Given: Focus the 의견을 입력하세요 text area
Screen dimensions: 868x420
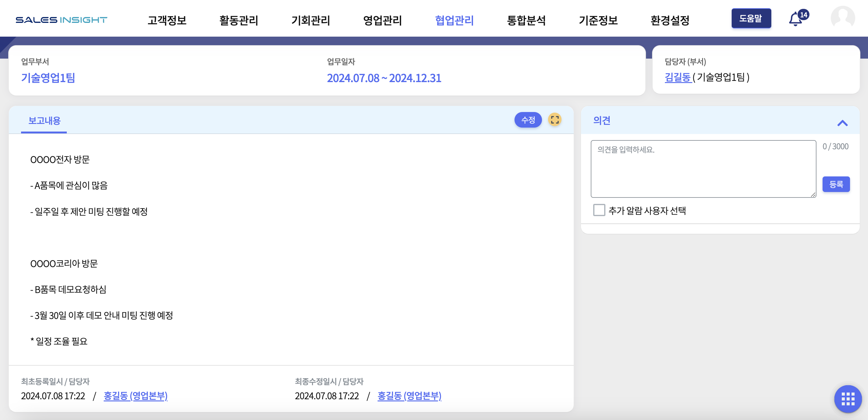Looking at the screenshot, I should (x=703, y=169).
